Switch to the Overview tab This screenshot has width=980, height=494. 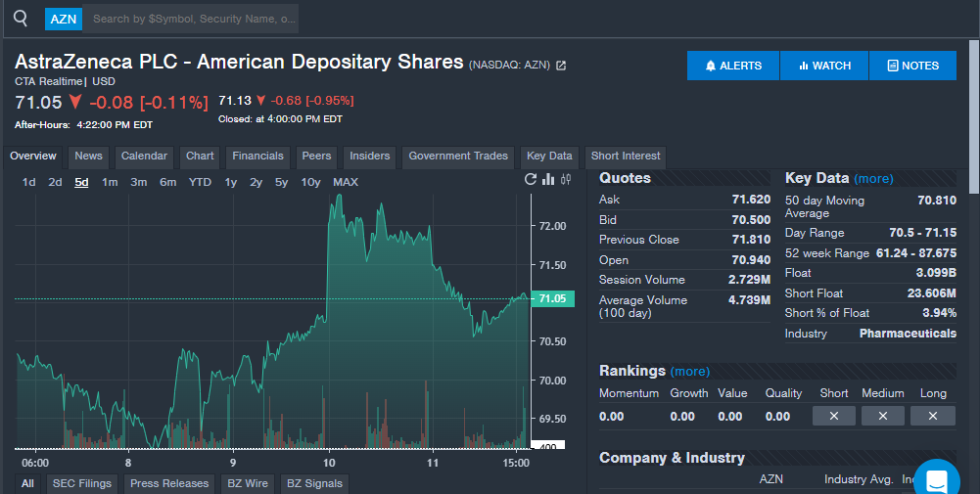coord(33,157)
